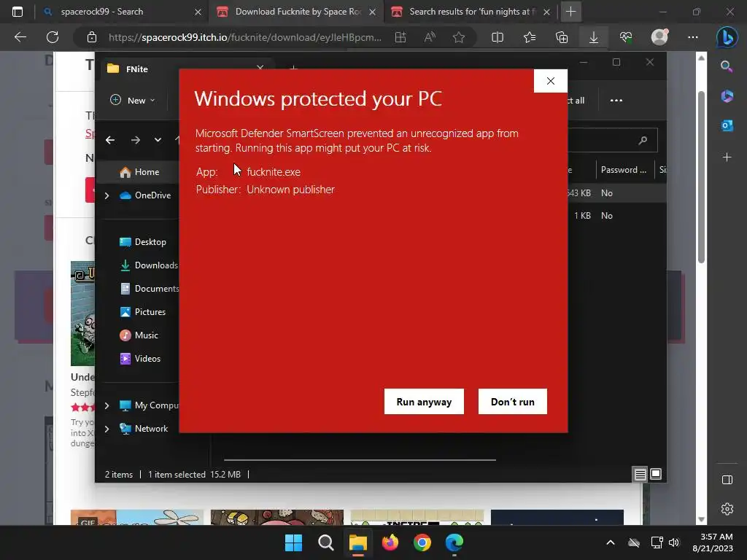
Task: Open recent locations dropdown in File Explorer
Action: pyautogui.click(x=158, y=140)
